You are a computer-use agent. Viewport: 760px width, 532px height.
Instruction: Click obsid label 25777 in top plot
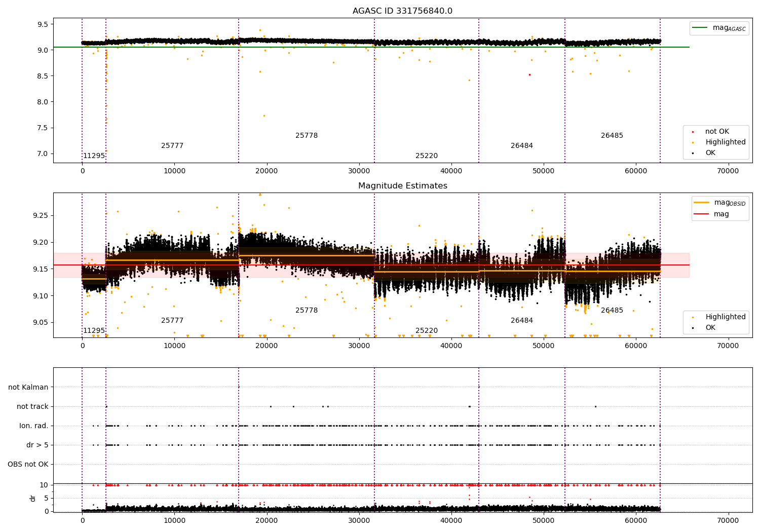click(x=172, y=146)
